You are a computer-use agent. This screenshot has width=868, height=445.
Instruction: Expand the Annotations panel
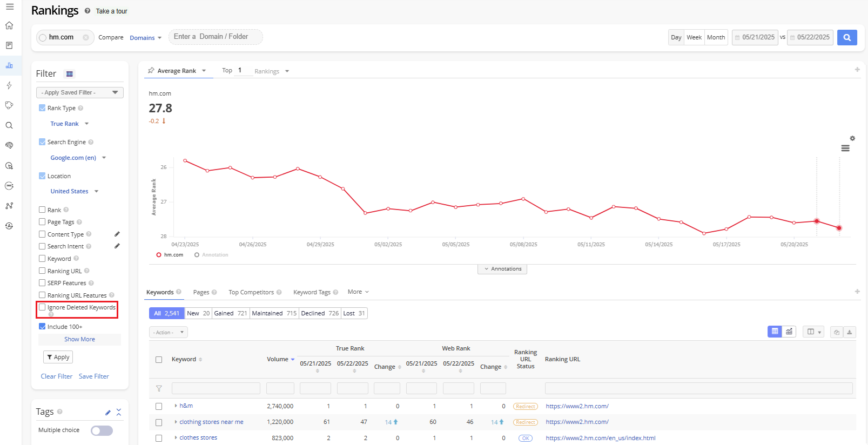click(502, 269)
